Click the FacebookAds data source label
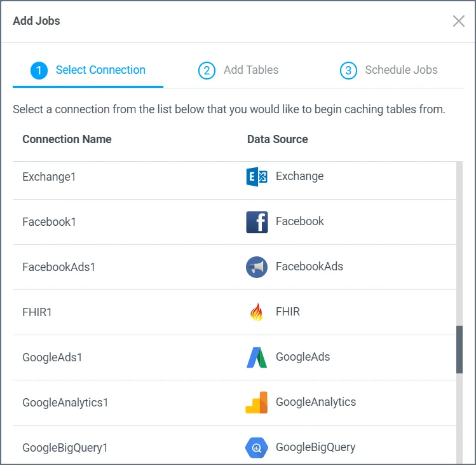Screen dimensions: 476x465 click(x=309, y=267)
